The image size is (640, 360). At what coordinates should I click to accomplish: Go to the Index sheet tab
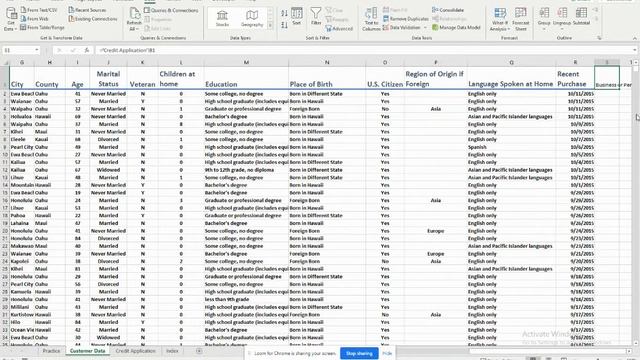tap(172, 351)
